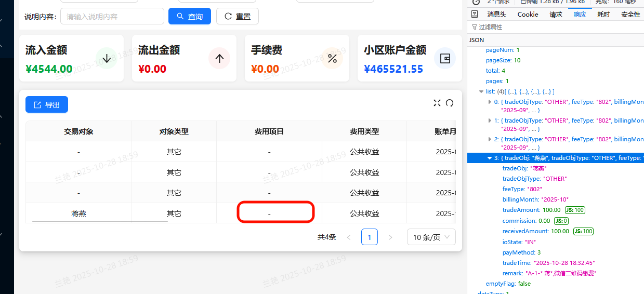Screen dimensions: 644x294
Task: Click the inflow amount down-arrow icon
Action: click(x=107, y=58)
